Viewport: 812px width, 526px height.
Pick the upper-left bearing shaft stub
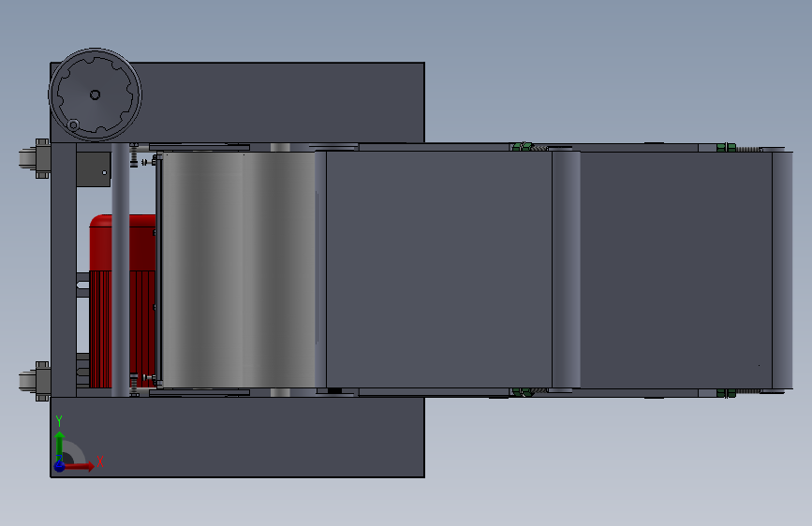[x=34, y=158]
